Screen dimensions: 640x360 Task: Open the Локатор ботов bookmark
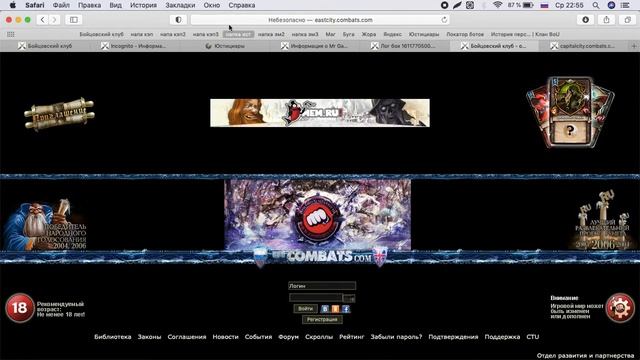click(x=465, y=34)
